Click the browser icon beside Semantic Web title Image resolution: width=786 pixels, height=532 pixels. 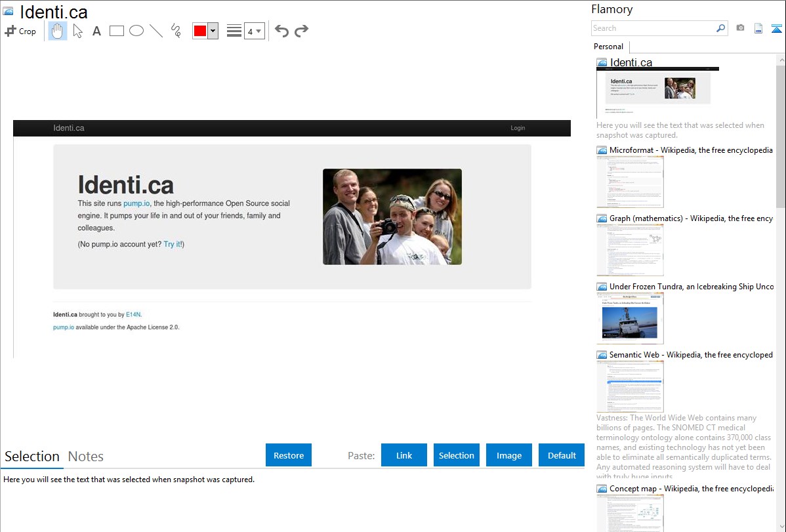(602, 355)
